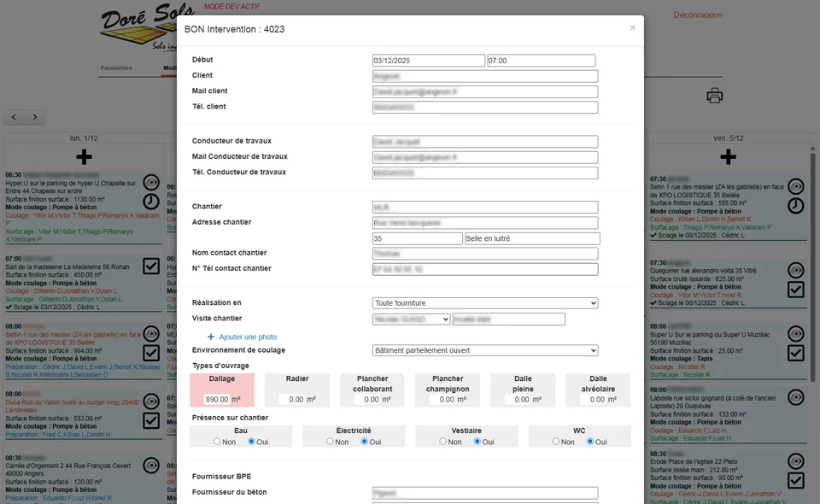Expand 'Environnement de coulage' dropdown
Screen dimensions: 820x504
click(x=485, y=350)
